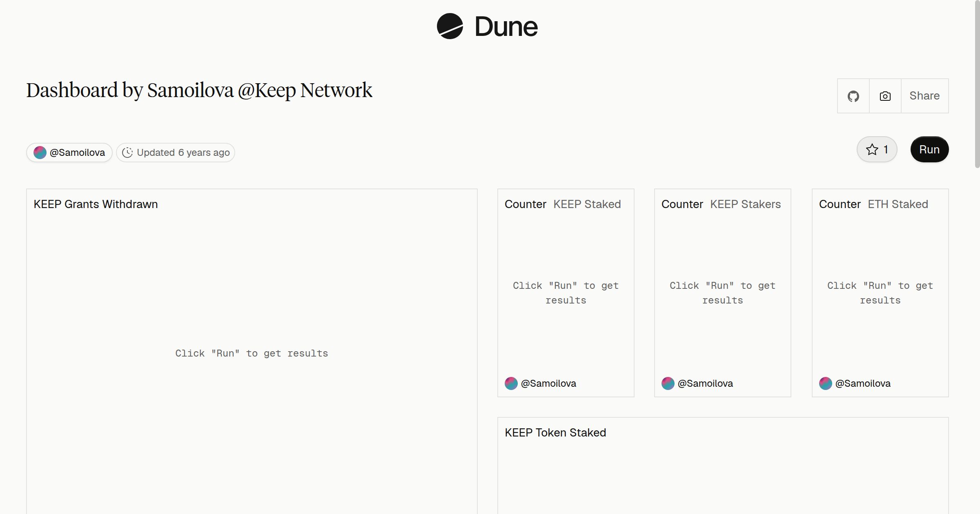
Task: Click the Dune wordmark text
Action: tap(506, 27)
